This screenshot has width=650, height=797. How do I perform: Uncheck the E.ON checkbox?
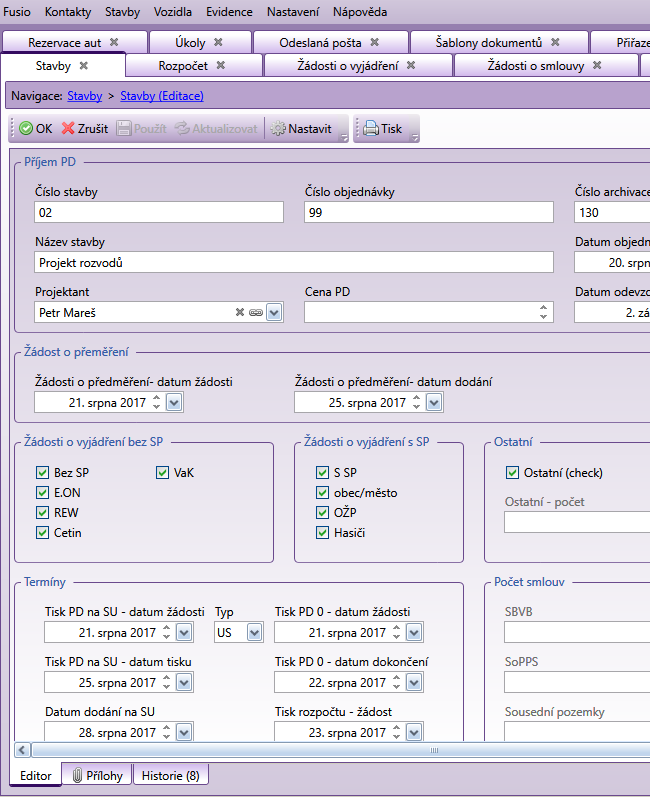point(42,492)
